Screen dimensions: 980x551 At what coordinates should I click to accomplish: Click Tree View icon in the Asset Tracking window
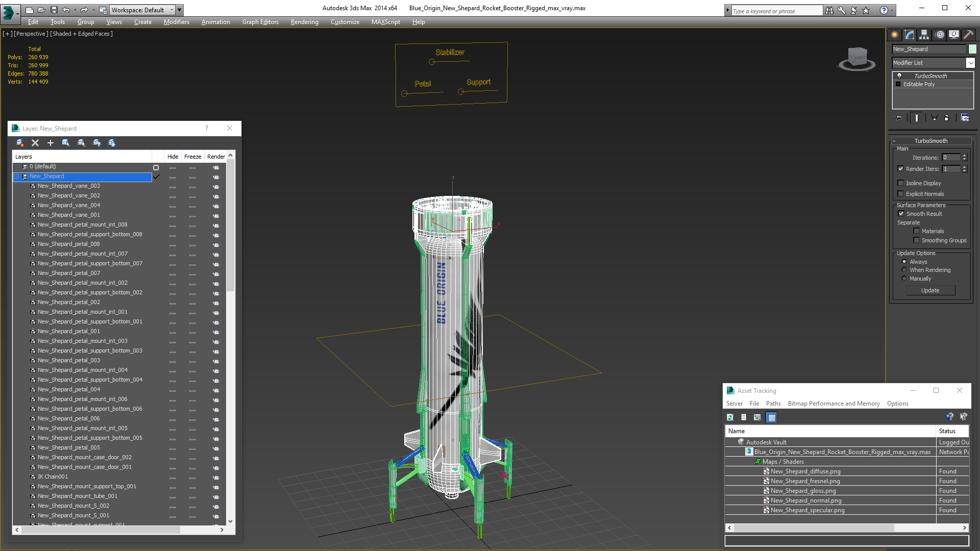tap(757, 417)
